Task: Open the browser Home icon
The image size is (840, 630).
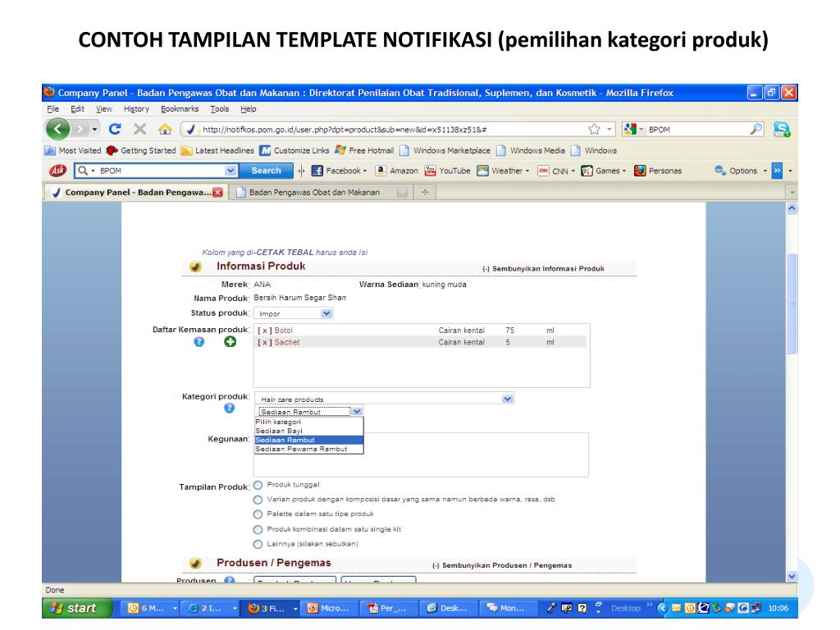Action: coord(165,129)
